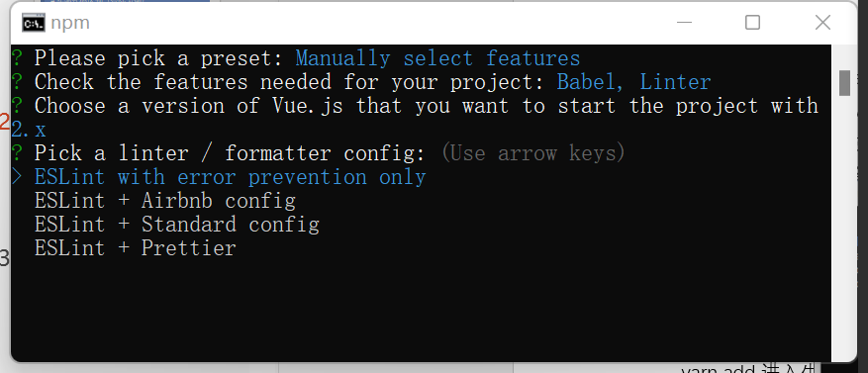868x373 pixels.
Task: Click the Babel, Linter answer text
Action: click(633, 82)
